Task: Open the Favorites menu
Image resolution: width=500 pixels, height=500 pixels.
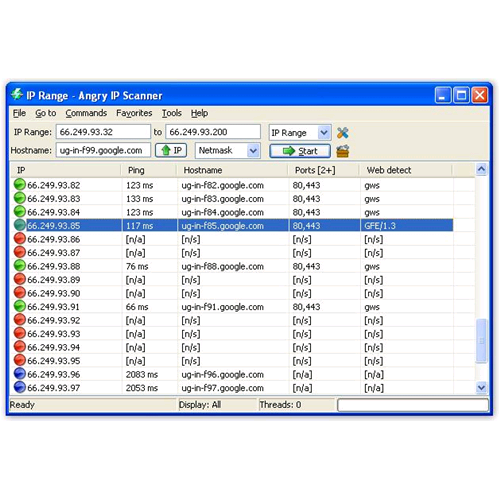Action: coord(134,113)
